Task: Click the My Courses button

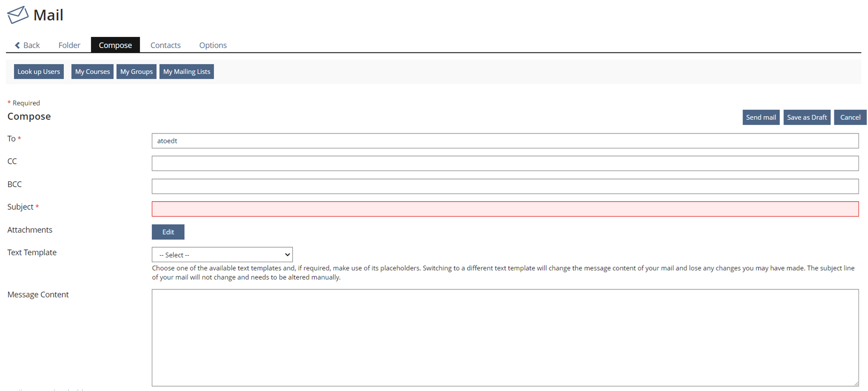Action: coord(92,72)
